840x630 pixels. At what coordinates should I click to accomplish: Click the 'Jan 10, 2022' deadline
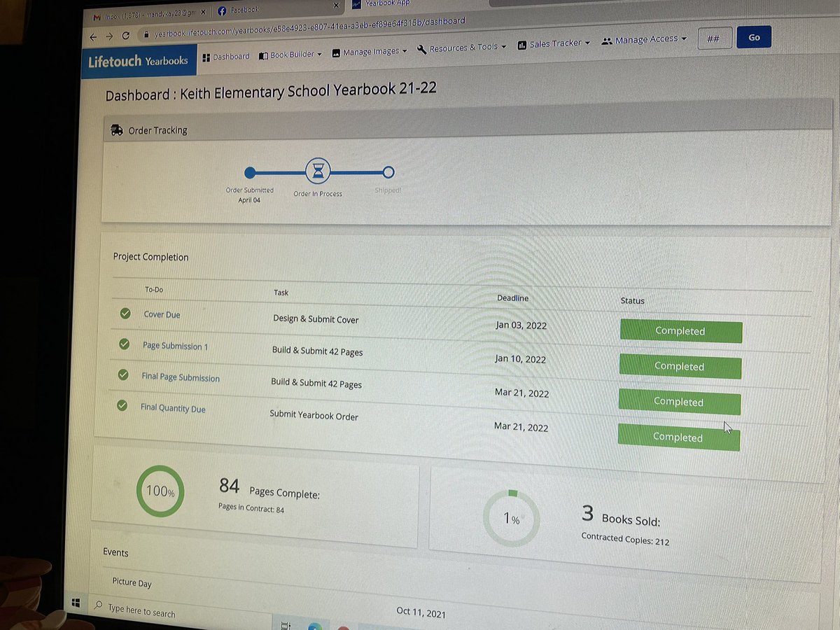520,359
